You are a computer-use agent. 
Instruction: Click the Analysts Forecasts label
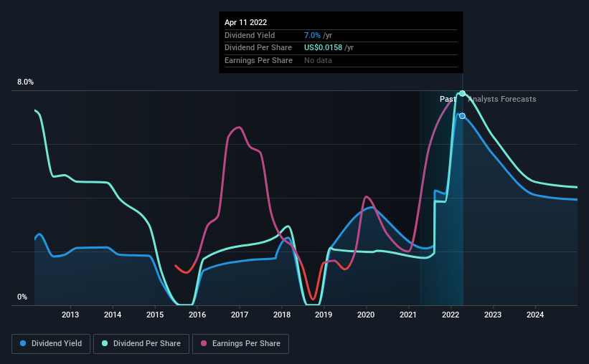502,99
